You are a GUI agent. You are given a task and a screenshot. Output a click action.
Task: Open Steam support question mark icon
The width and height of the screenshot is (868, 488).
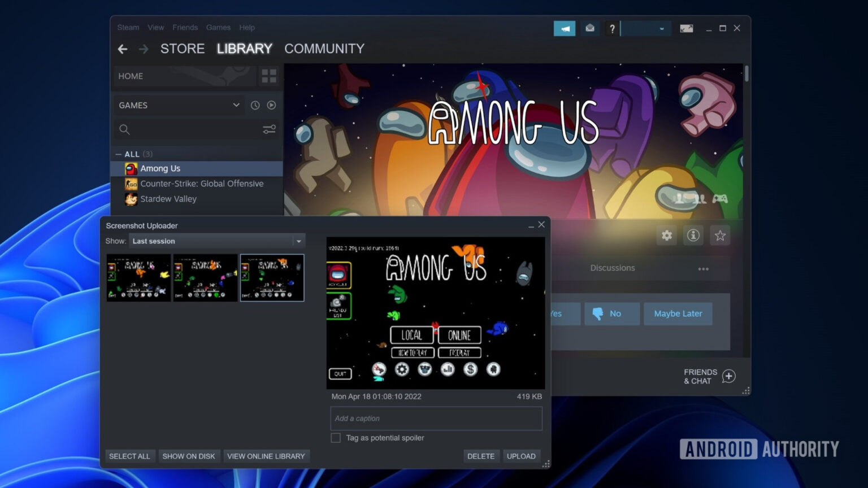tap(612, 28)
